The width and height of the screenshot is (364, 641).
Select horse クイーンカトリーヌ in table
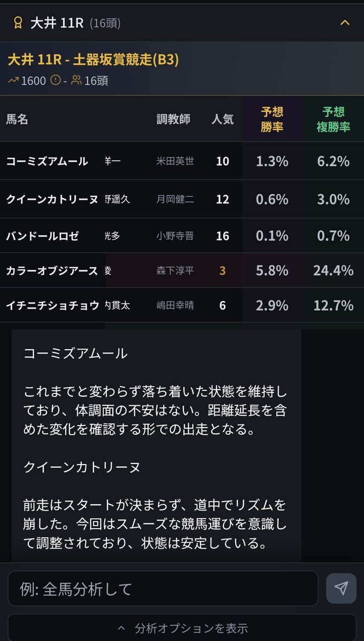52,199
